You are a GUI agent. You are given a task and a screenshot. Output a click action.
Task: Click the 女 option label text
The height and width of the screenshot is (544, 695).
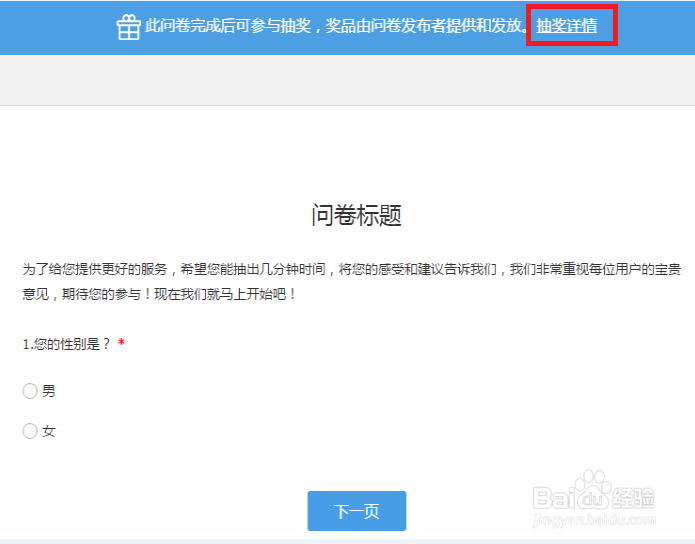[49, 431]
